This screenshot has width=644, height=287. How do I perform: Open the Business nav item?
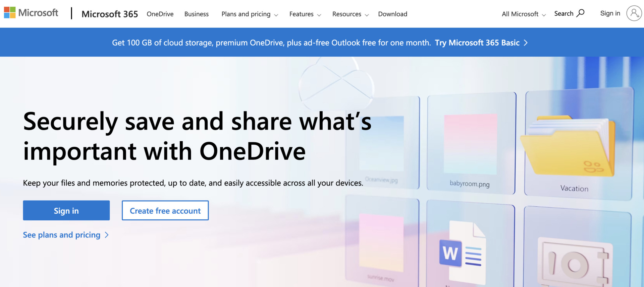coord(197,14)
